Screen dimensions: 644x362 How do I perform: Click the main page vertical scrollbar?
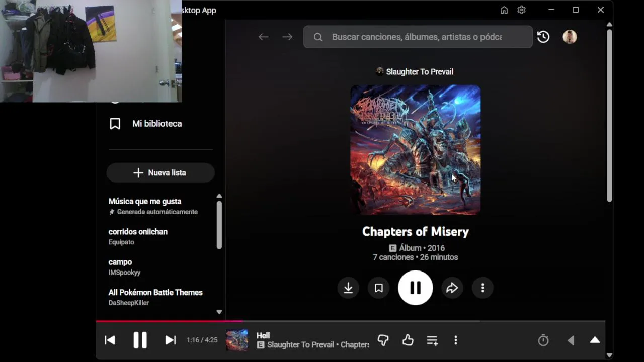[x=609, y=116]
